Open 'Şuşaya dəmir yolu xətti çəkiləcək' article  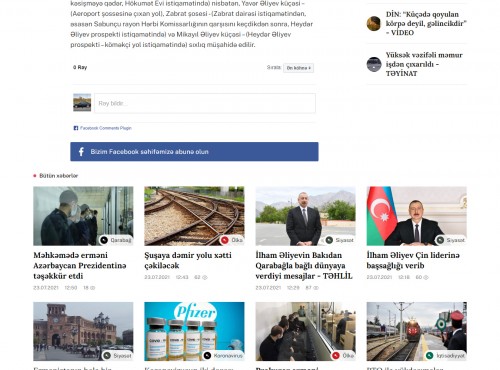pyautogui.click(x=188, y=260)
